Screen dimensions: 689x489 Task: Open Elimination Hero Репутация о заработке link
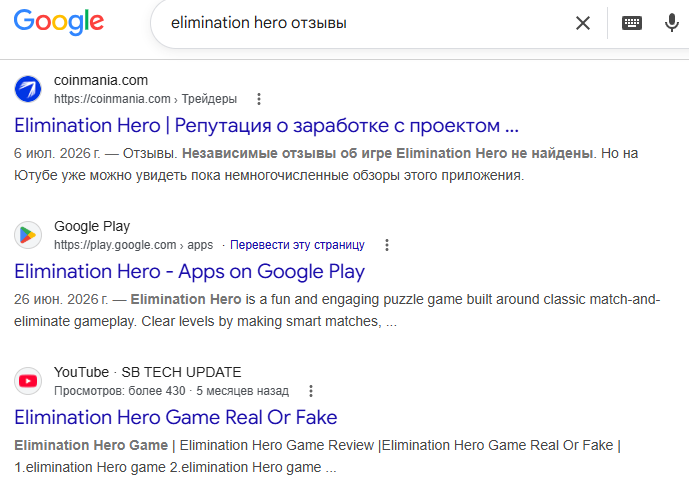(266, 126)
